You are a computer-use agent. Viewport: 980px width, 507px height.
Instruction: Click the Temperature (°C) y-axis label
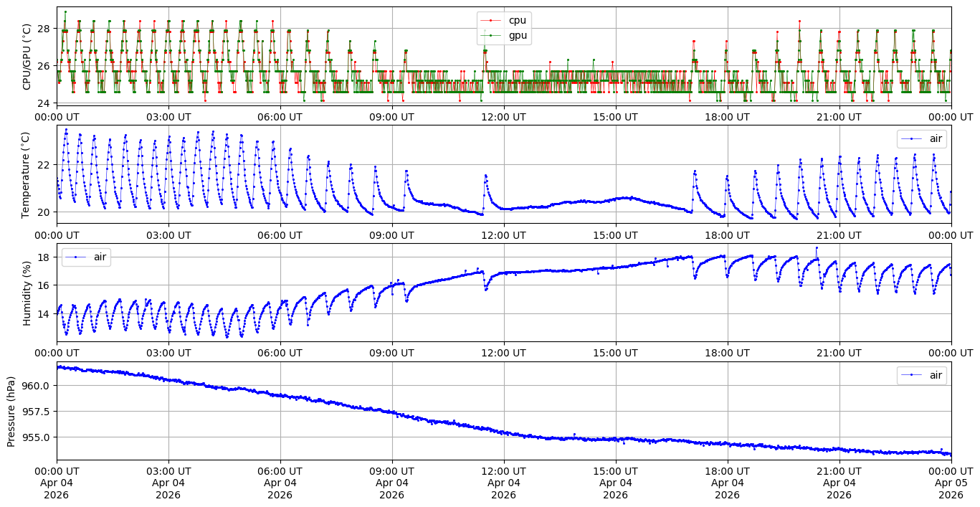tap(27, 174)
